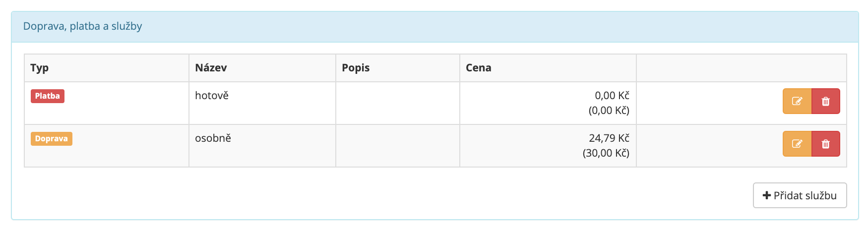Screen dimensions: 868x232
Task: Delete the osobně delivery row
Action: (x=826, y=144)
